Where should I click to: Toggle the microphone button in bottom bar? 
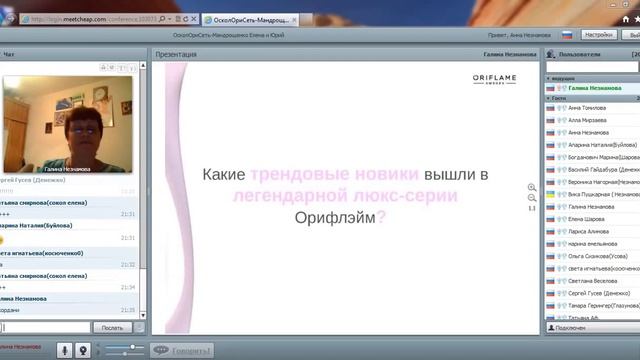64,350
